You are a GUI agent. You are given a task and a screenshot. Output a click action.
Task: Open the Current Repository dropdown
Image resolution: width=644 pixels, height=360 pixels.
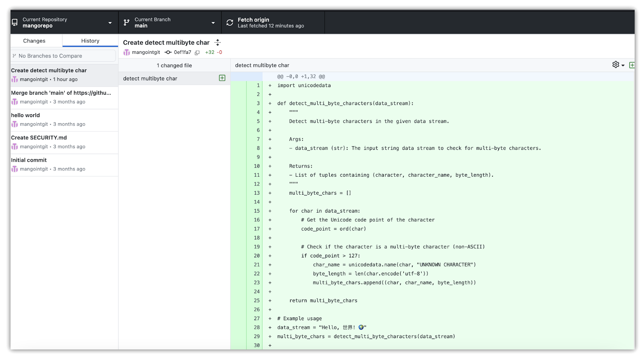tap(64, 23)
